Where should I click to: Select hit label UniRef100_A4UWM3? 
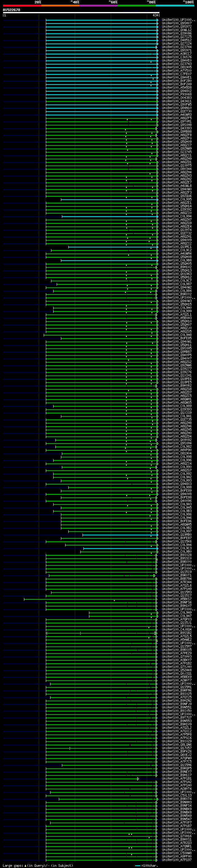click(x=177, y=115)
